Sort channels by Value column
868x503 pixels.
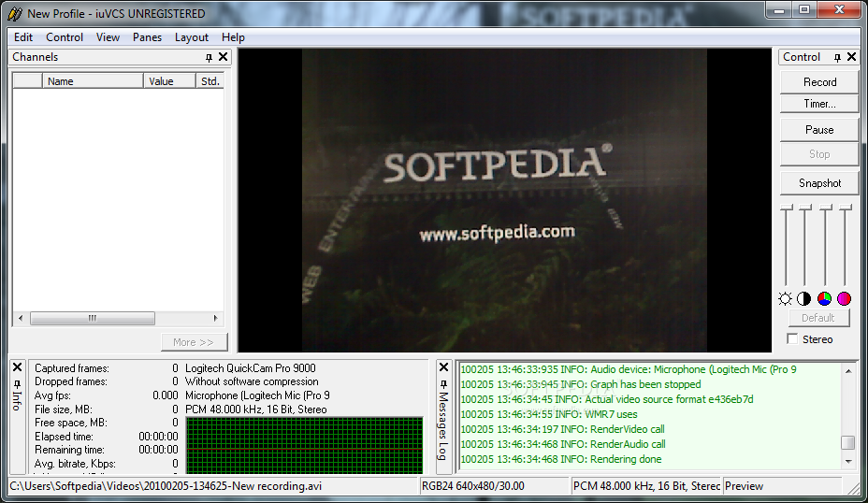click(169, 81)
